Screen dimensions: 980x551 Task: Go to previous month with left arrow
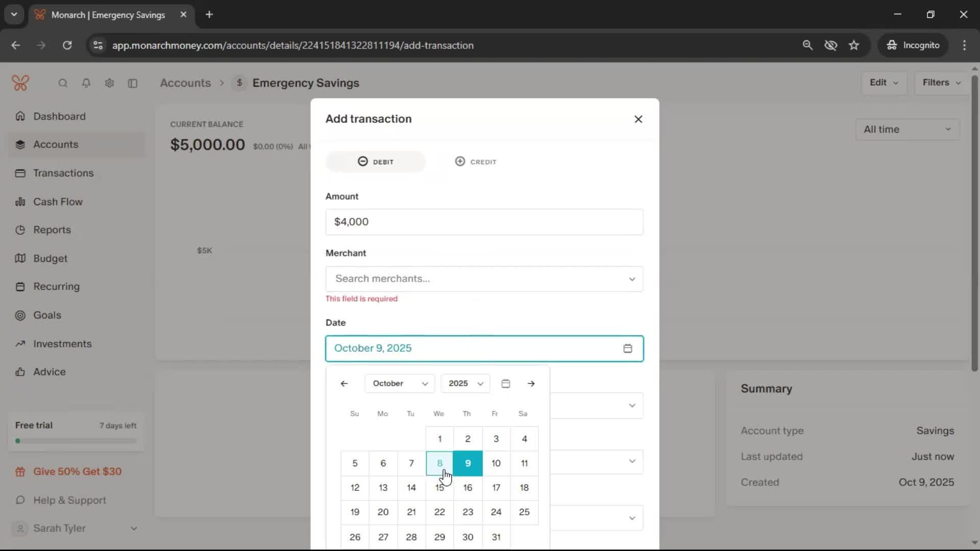(x=344, y=384)
